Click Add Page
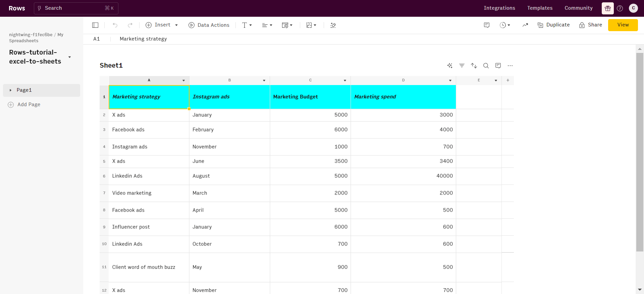The width and height of the screenshot is (644, 294). point(24,104)
